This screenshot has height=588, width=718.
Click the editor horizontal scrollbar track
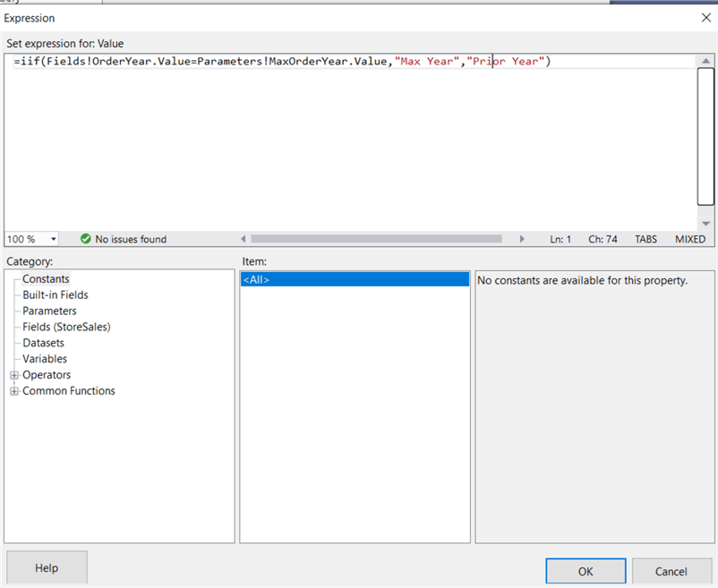(x=376, y=239)
